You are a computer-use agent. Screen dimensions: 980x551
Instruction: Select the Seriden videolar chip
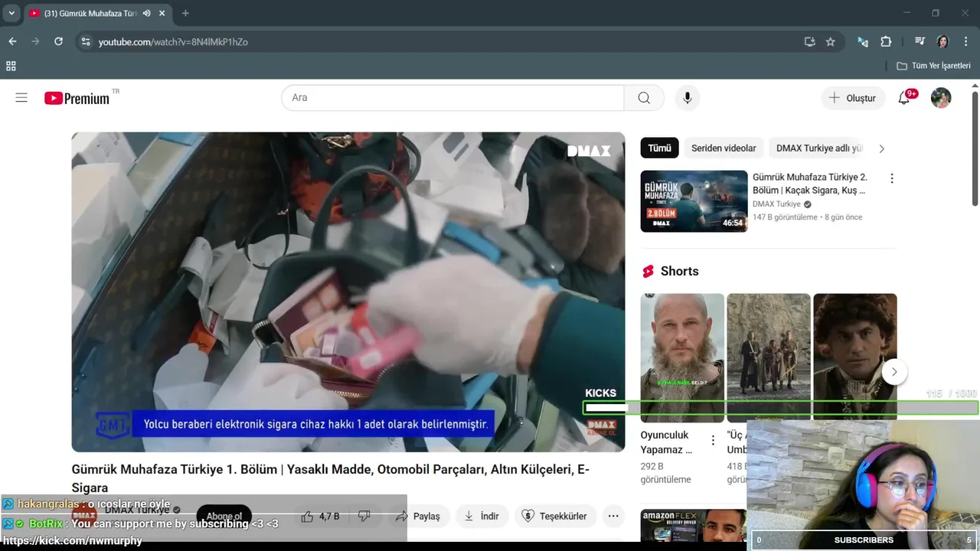point(724,148)
